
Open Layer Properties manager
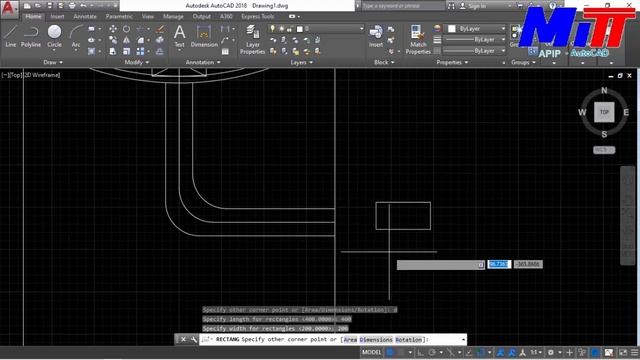coord(252,39)
